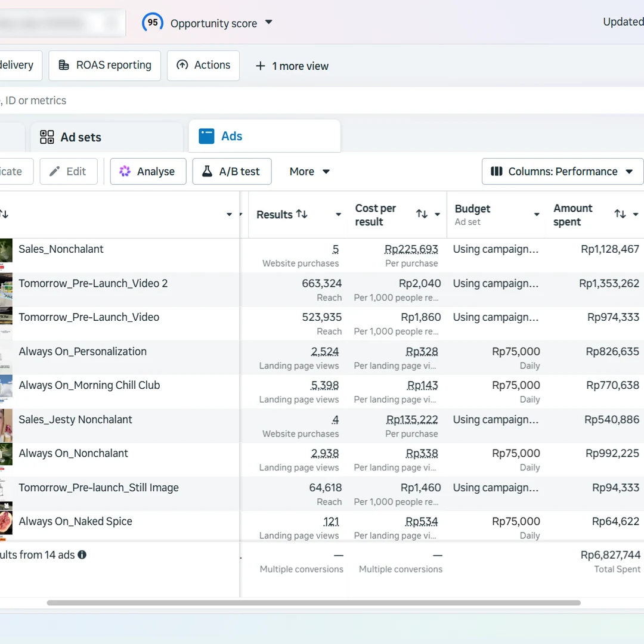The image size is (644, 644).
Task: Click the Rp1,128,467 amount spent value
Action: [x=610, y=249]
